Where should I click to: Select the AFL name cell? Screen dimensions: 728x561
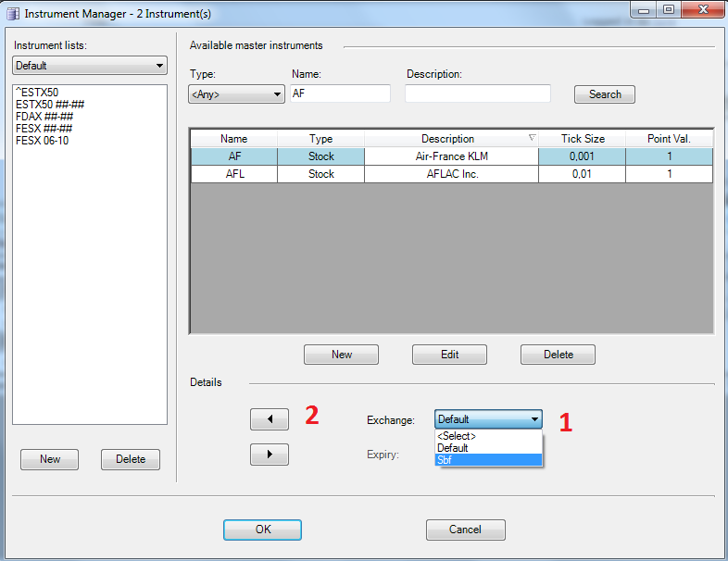(x=234, y=174)
